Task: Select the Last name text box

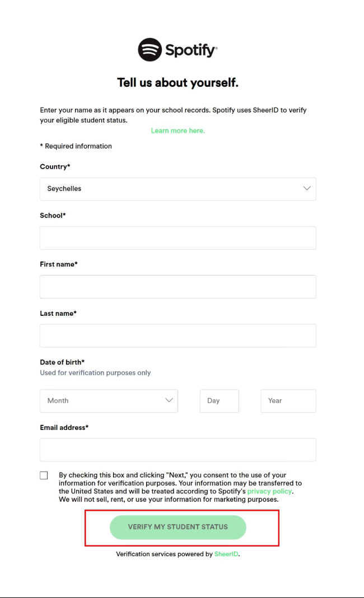Action: [x=178, y=335]
